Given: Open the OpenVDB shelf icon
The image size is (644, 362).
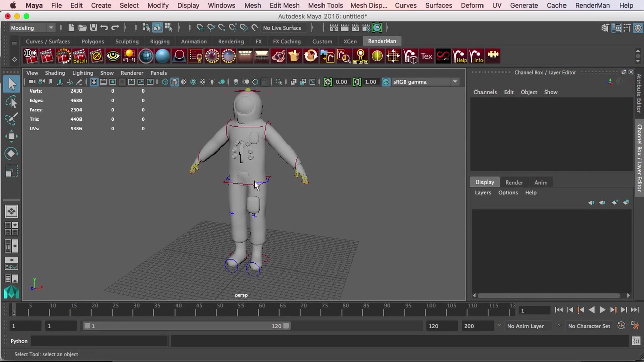Looking at the screenshot, I should pyautogui.click(x=443, y=56).
